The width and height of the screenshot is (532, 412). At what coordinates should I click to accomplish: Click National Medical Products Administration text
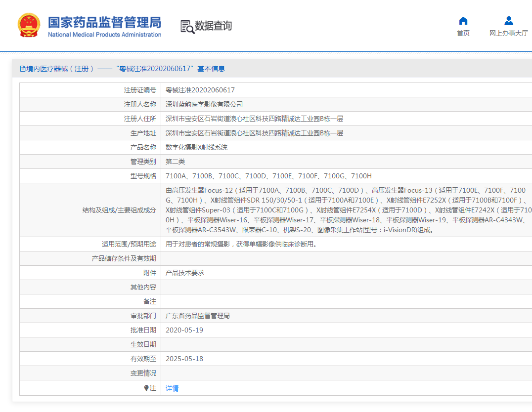pos(104,35)
